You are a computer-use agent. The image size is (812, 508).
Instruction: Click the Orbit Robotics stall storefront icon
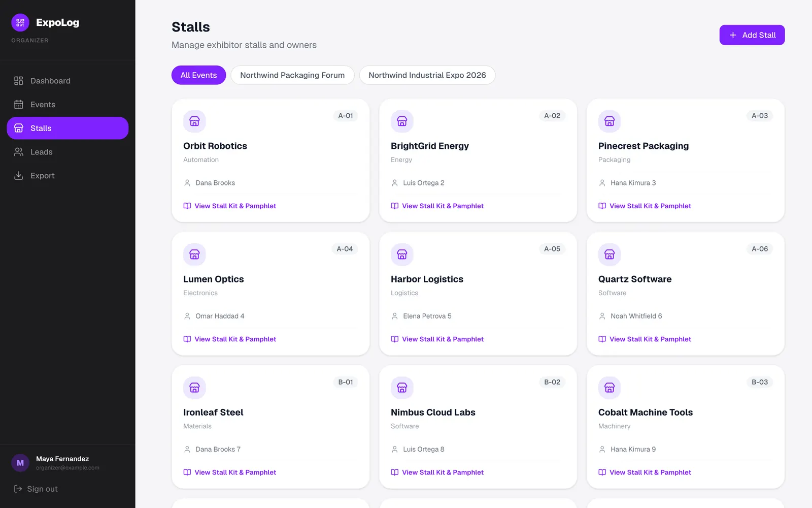[x=194, y=121]
